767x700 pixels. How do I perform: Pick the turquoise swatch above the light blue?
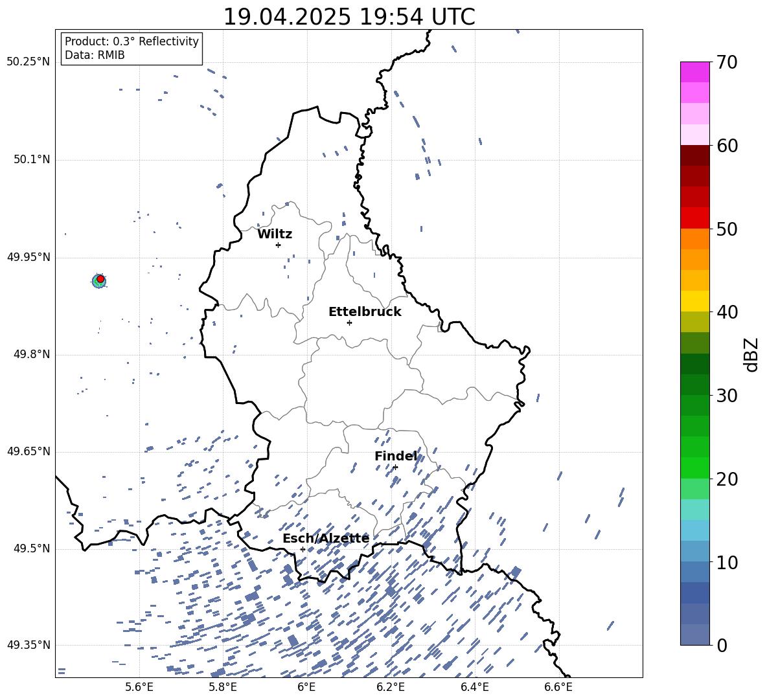click(694, 510)
